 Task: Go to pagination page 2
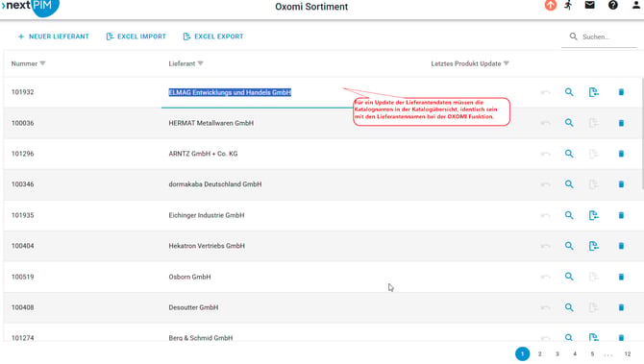pyautogui.click(x=539, y=353)
